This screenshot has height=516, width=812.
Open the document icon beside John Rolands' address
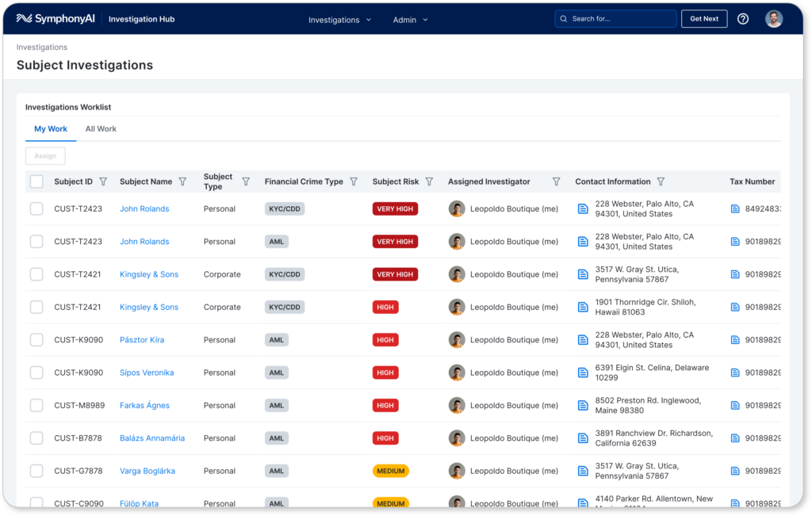tap(583, 208)
